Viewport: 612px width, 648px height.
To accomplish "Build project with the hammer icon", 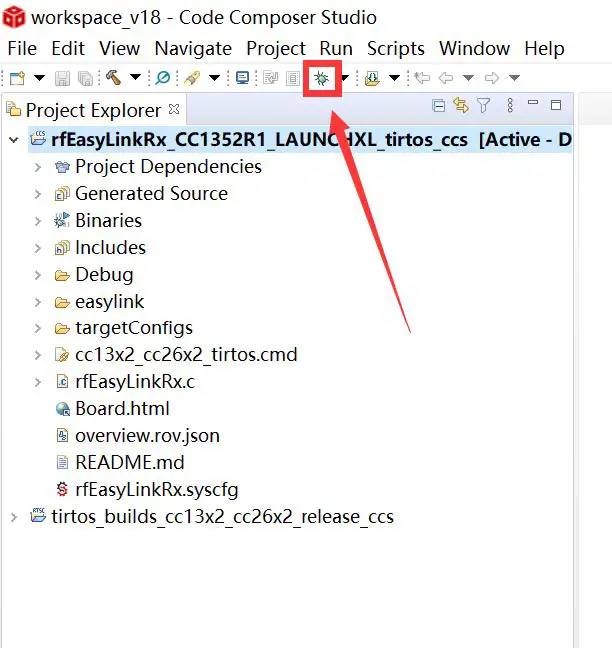I will pos(113,77).
